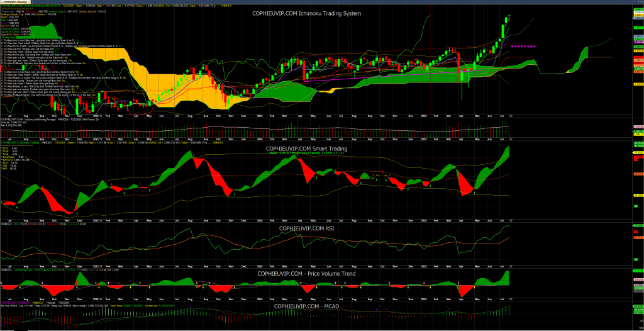Click the MA50 value line in legend
Viewport: 644px width, 331px height.
click(x=10, y=23)
